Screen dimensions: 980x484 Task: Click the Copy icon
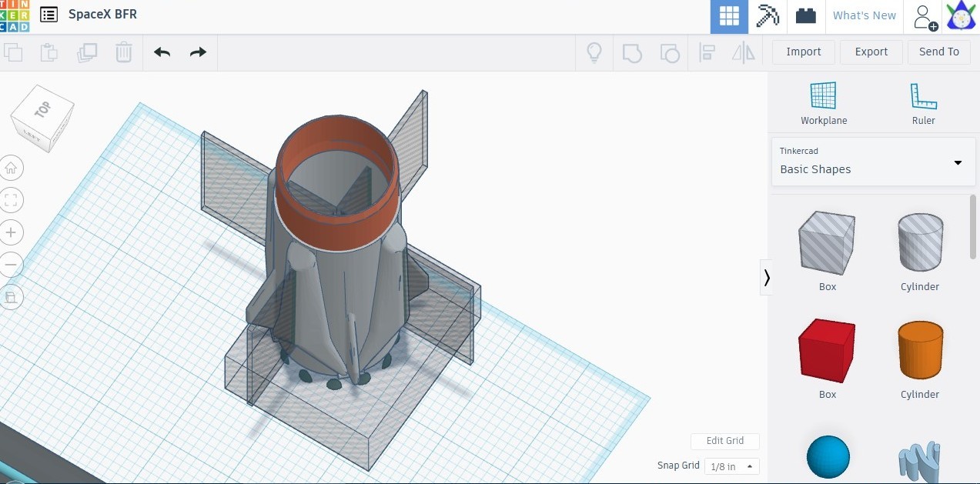click(13, 52)
